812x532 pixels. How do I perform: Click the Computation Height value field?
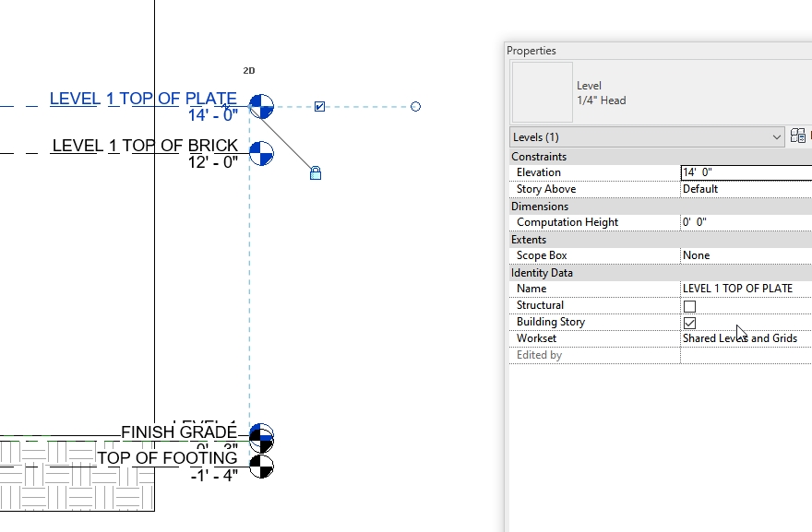(x=746, y=222)
